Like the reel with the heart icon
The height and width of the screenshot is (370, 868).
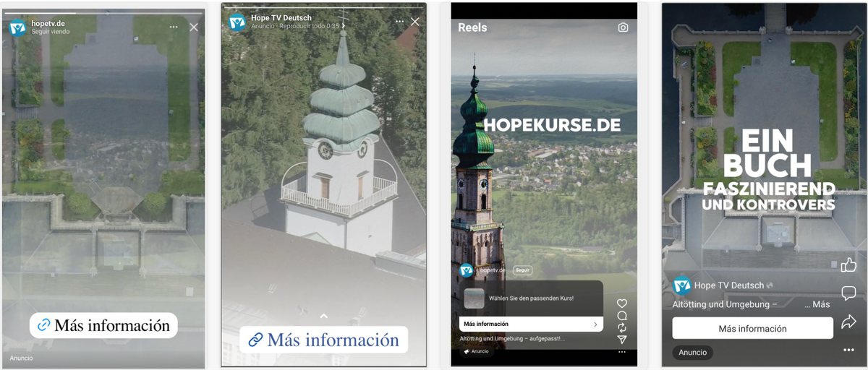(x=622, y=304)
